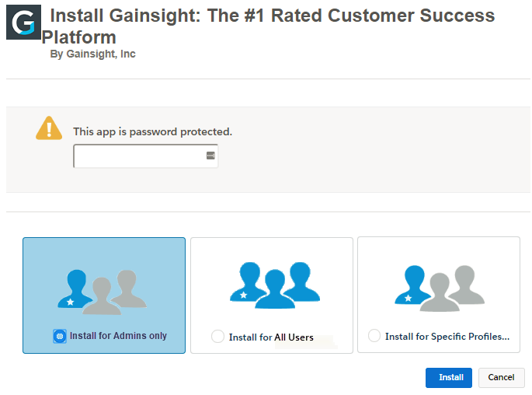532x395 pixels.
Task: Pick the Install for Specific Profiles radio button
Action: (374, 336)
